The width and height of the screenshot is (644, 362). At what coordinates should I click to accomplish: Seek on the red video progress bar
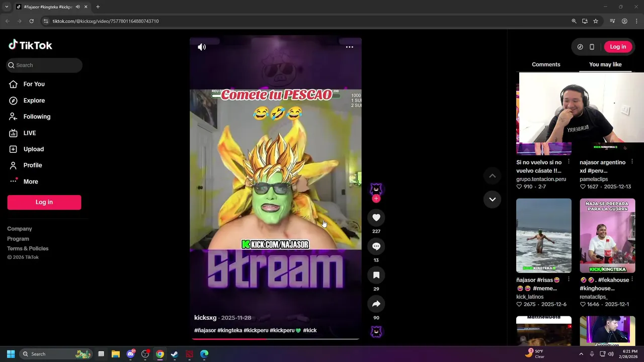(x=276, y=339)
